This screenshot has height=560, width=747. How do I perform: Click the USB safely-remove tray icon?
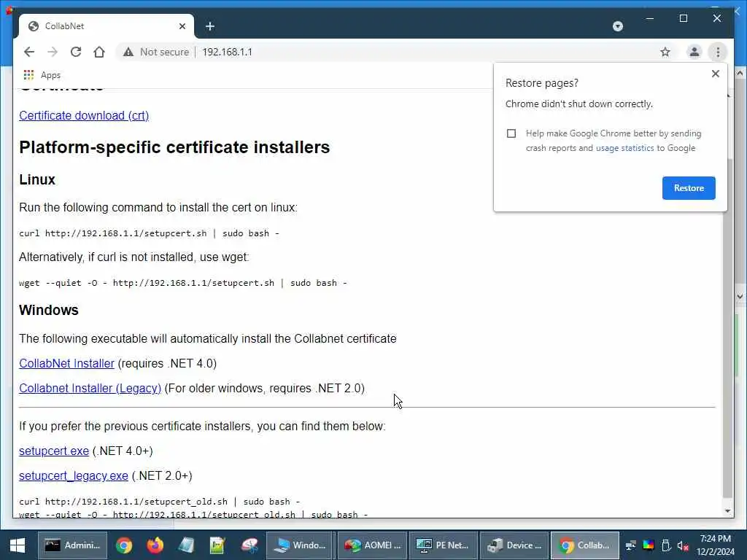coord(666,545)
